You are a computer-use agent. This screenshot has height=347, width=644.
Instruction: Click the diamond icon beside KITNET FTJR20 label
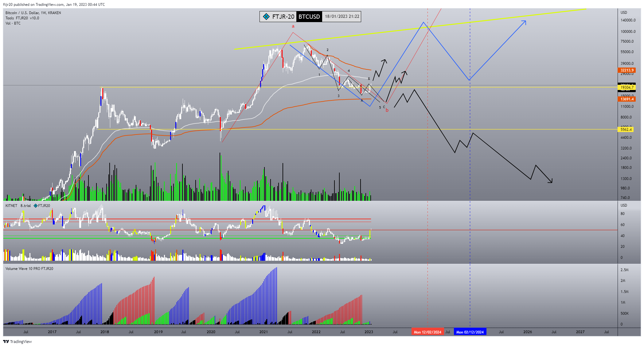[36, 206]
